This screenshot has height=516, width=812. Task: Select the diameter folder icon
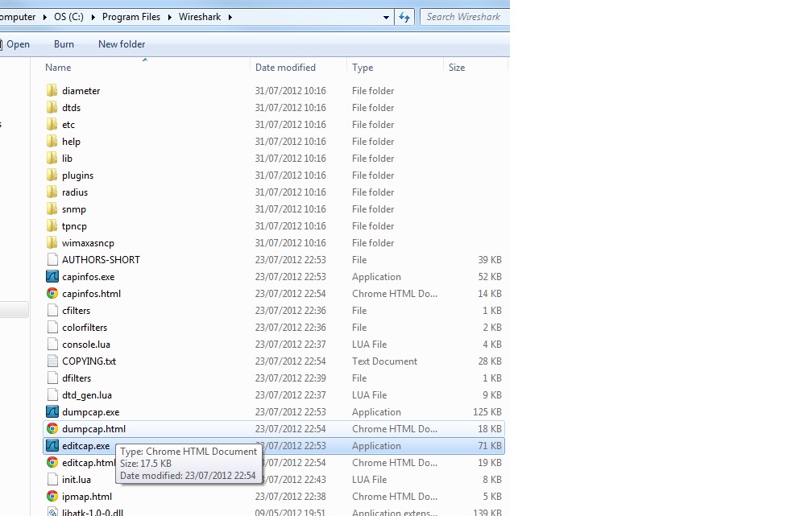click(52, 91)
